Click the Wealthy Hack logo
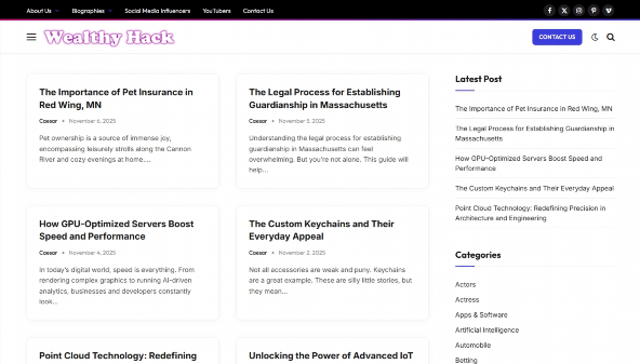Viewport: 640px width, 364px height. pos(109,37)
